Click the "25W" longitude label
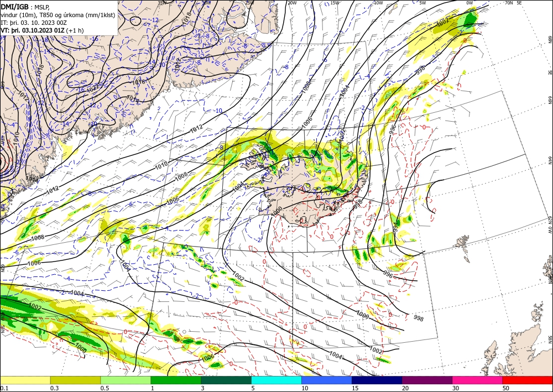553x392 pixels. [x=250, y=3]
